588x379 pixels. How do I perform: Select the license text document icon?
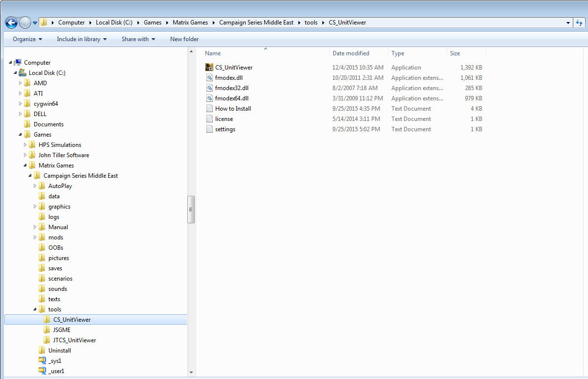point(209,119)
